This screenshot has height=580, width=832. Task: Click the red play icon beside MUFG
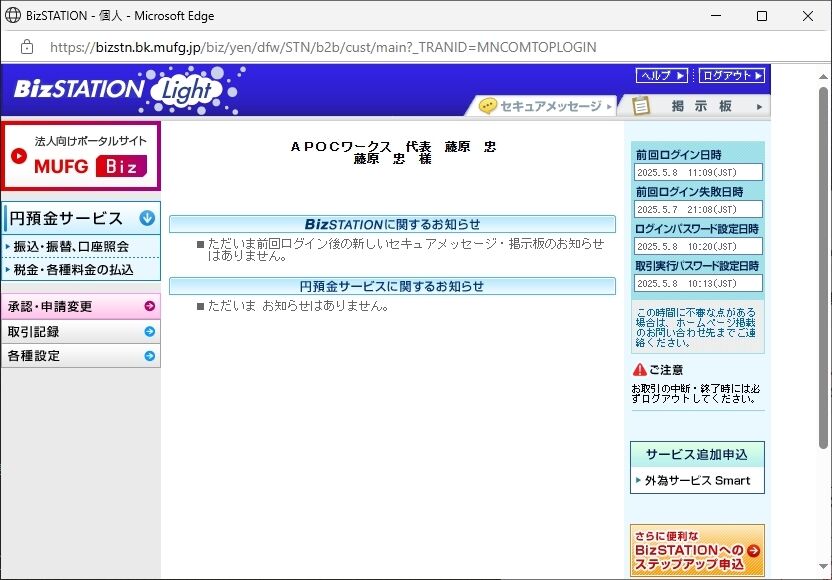coord(19,156)
